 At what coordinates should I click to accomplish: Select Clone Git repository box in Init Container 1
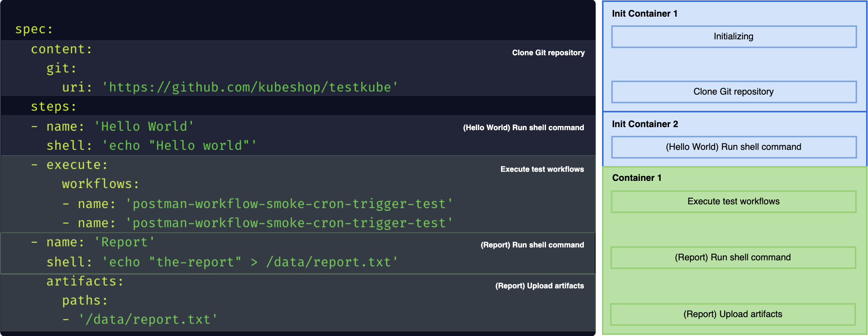[734, 92]
